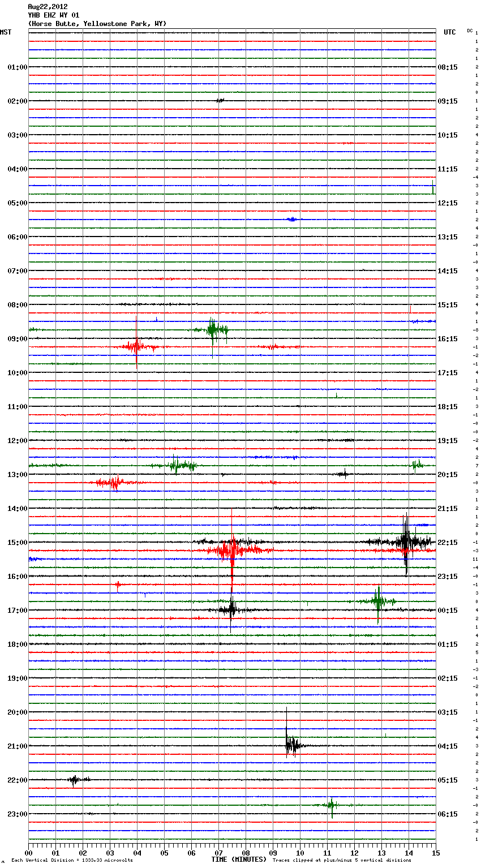Click the traces clipped footer note
This screenshot has height=868, width=481.
point(342,861)
